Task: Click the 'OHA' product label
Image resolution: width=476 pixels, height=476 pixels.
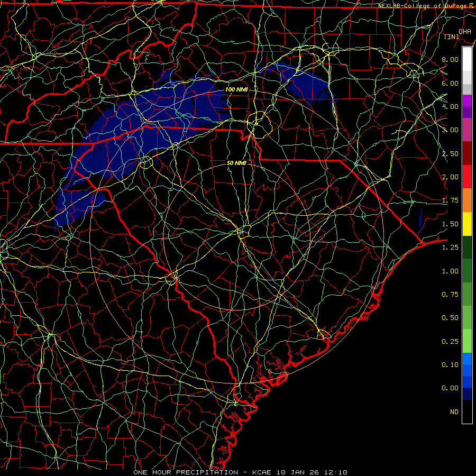Action: [x=465, y=31]
